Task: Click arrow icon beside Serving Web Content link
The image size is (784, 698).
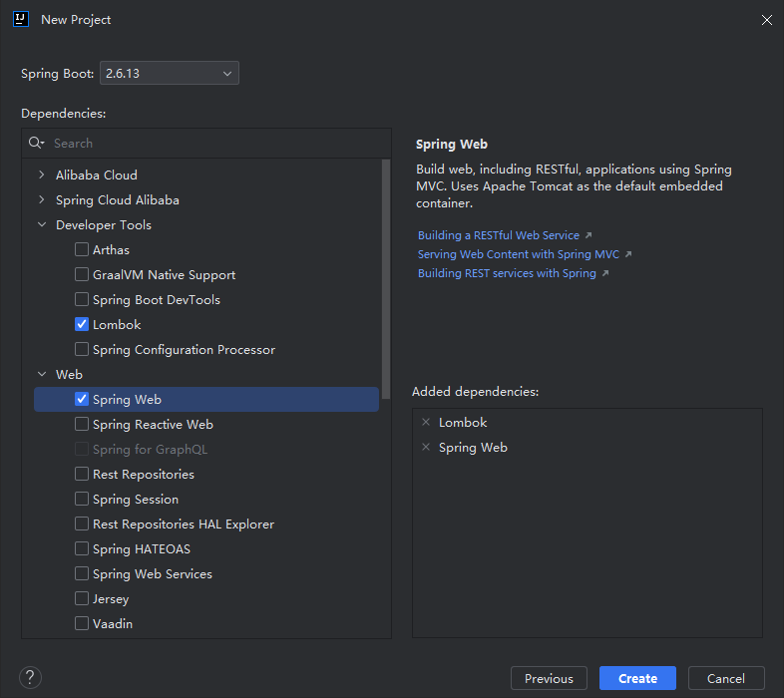Action: (628, 254)
